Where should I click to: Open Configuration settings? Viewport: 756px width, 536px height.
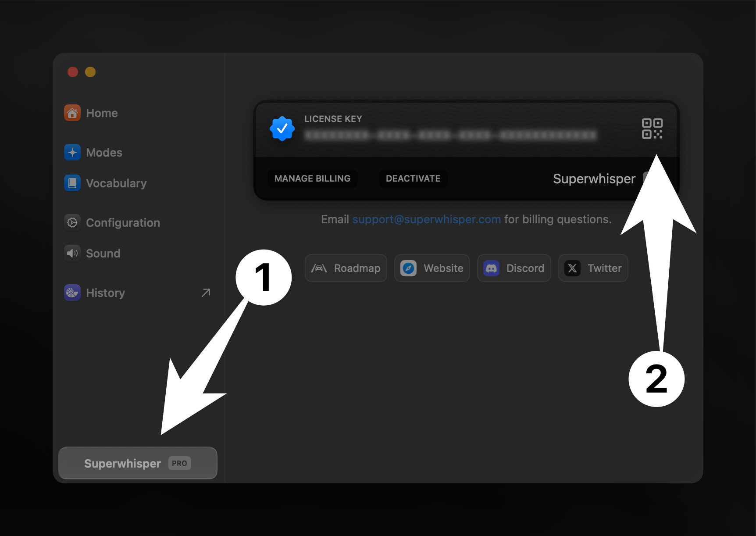point(138,223)
